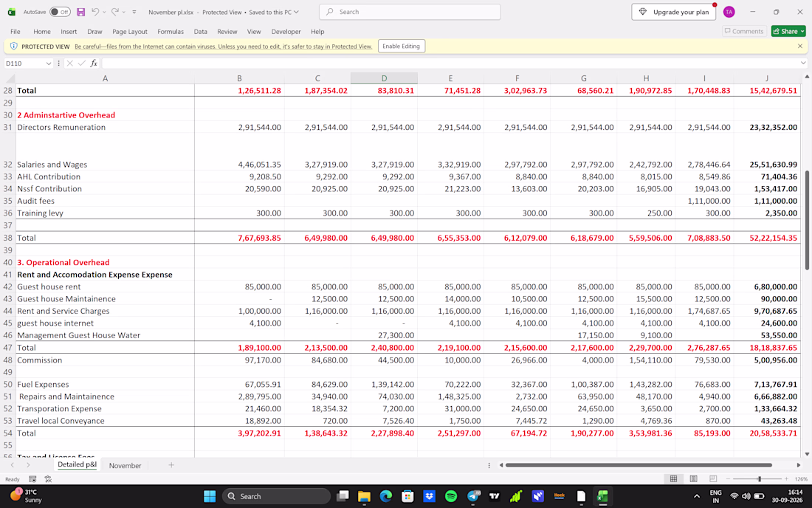
Task: Switch to Normal view layout icon
Action: (x=673, y=479)
